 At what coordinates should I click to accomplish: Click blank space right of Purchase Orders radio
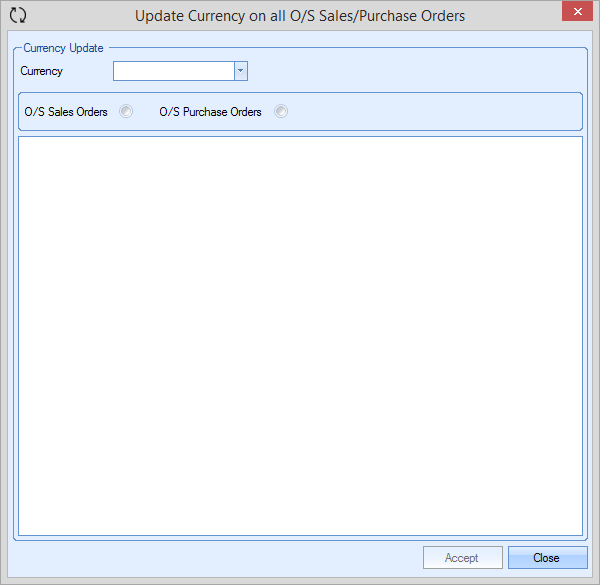[x=430, y=112]
